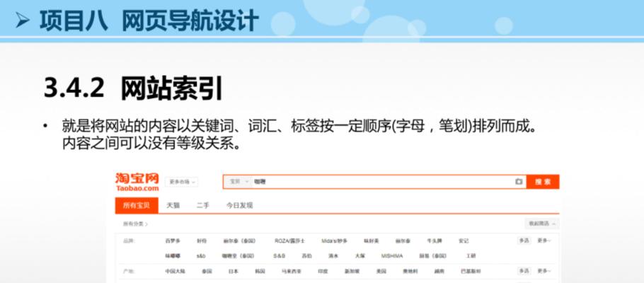Select brand MISHIMA

(x=392, y=256)
